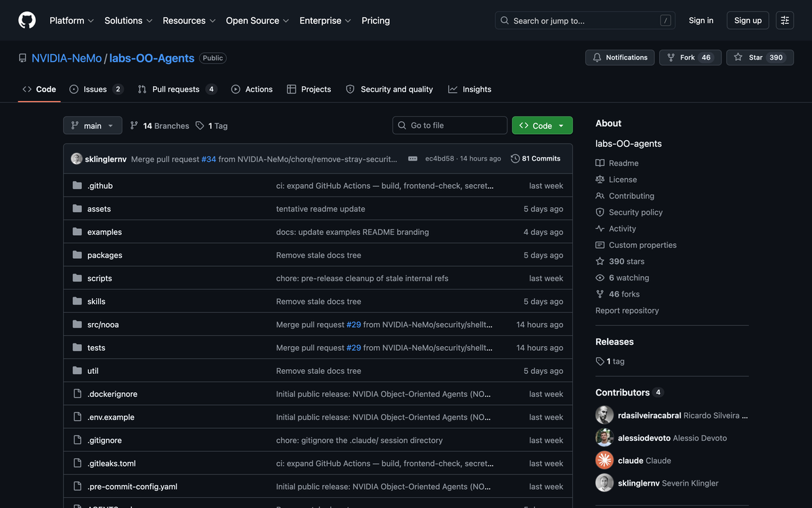The image size is (812, 508).
Task: Open the NVIDIA-NeMo organization link
Action: [x=67, y=58]
